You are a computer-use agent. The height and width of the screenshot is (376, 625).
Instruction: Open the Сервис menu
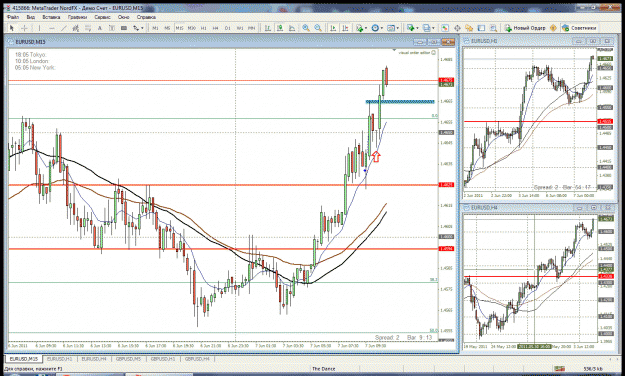click(x=102, y=17)
